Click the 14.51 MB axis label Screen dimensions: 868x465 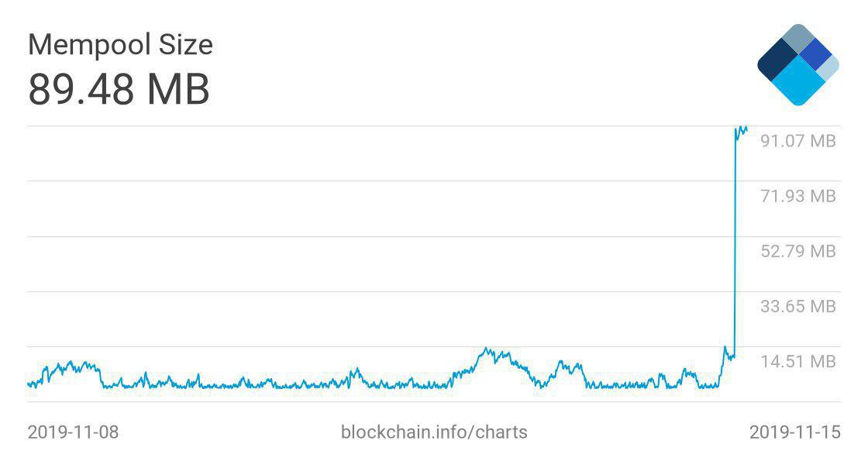click(798, 361)
